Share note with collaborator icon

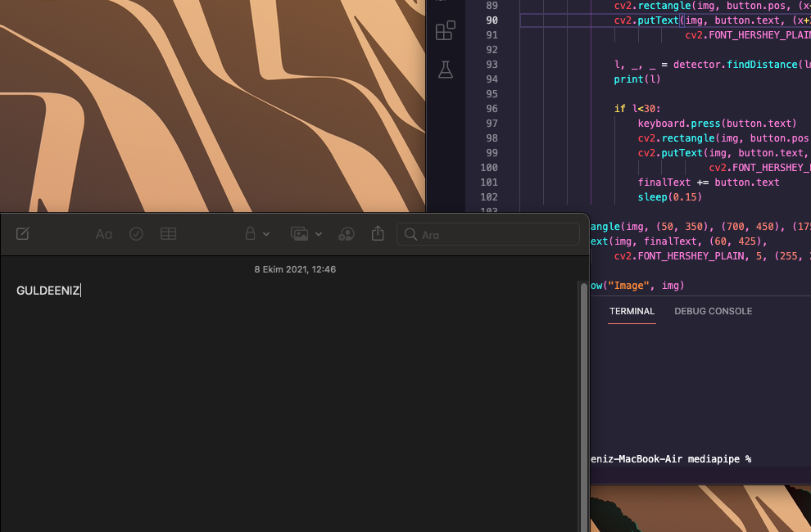tap(346, 234)
